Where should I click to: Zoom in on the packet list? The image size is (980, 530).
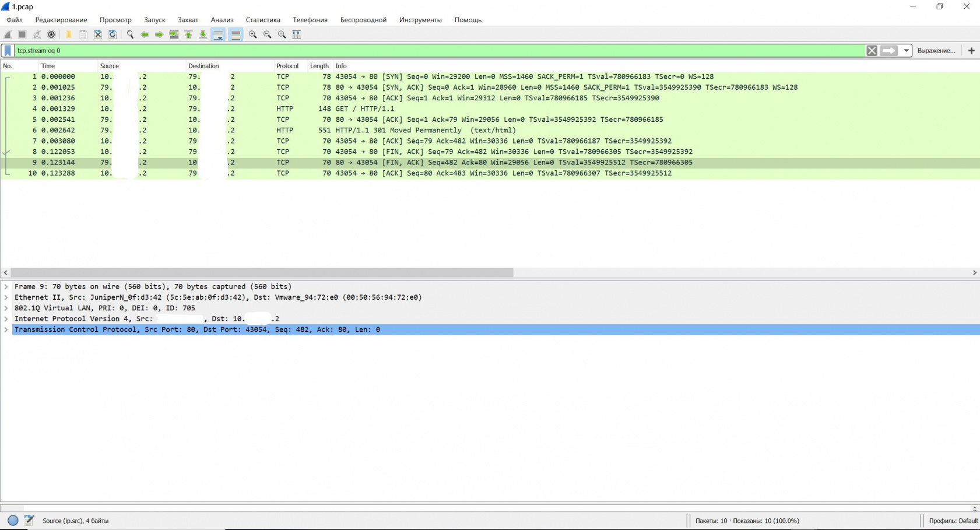click(253, 34)
